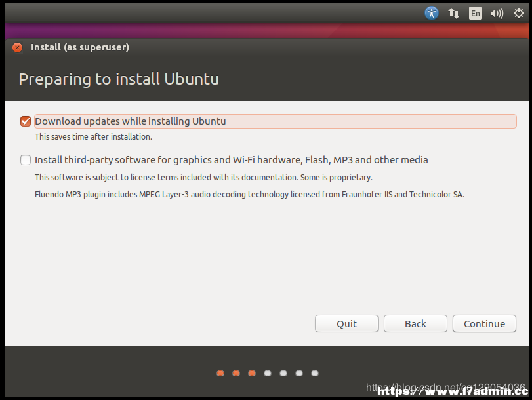Click Continue to proceed with installation

pos(484,324)
